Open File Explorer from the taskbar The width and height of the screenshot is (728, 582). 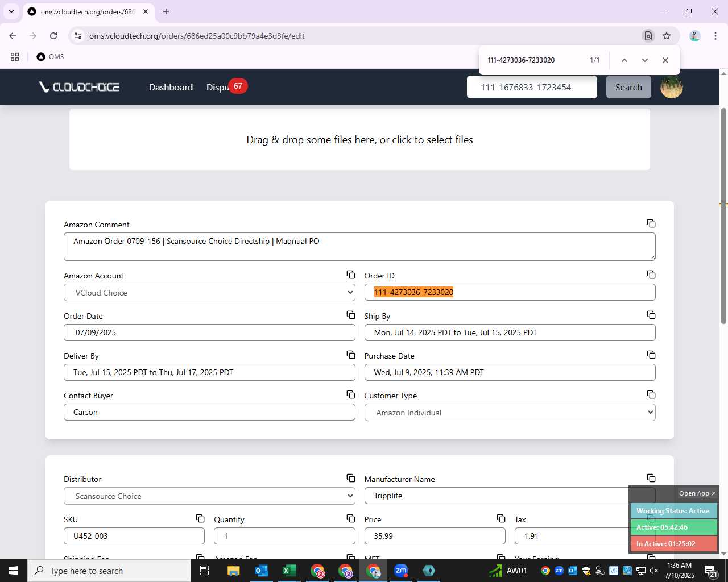[234, 571]
